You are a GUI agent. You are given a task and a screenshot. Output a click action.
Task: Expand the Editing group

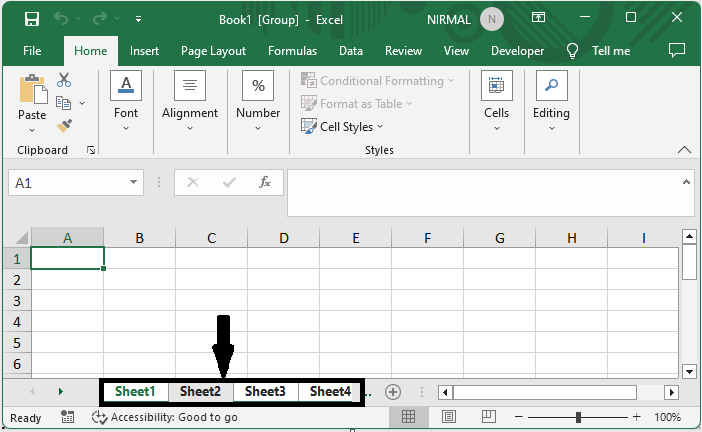[x=551, y=102]
